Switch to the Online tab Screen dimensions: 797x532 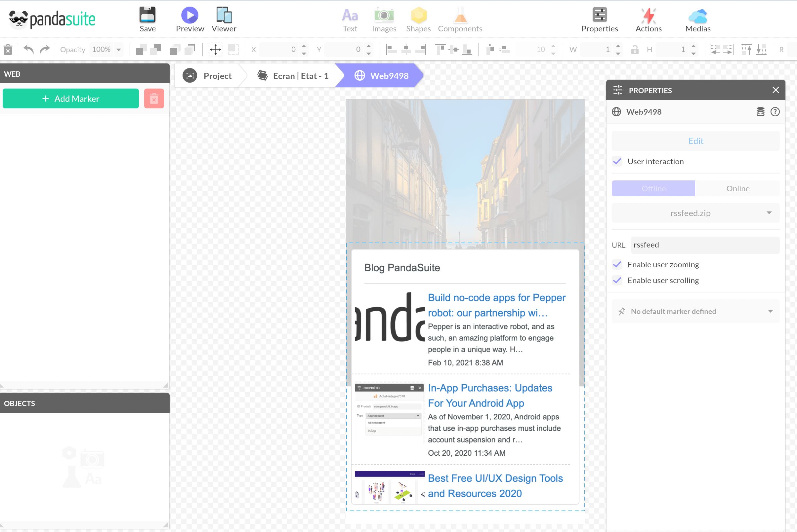click(737, 188)
